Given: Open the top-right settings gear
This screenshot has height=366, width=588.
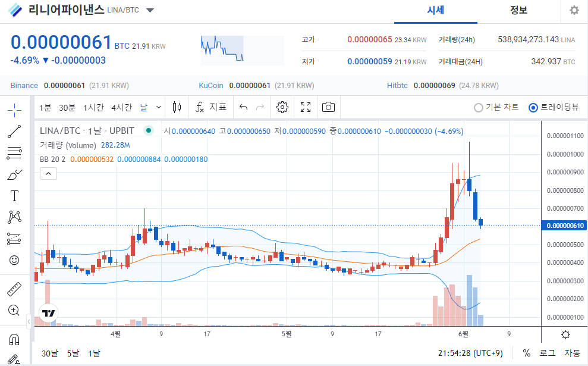Looking at the screenshot, I should pos(574,10).
